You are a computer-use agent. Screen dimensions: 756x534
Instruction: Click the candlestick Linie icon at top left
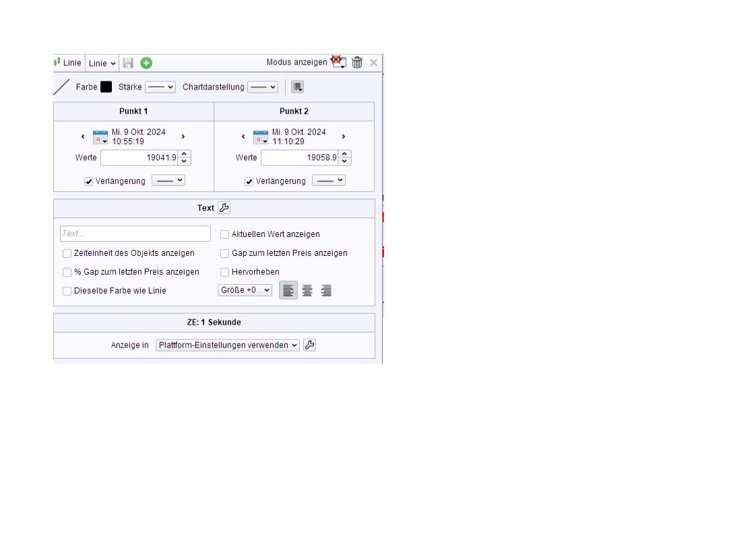[x=57, y=62]
